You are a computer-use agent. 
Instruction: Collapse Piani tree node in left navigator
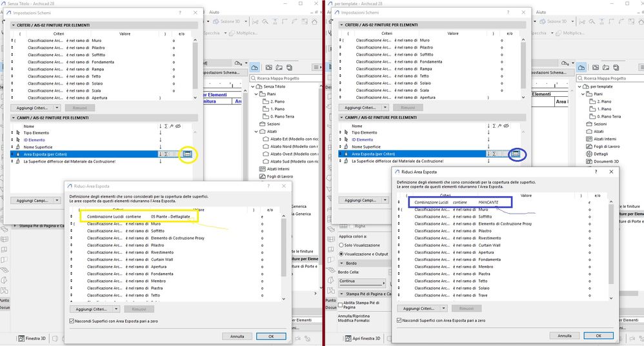pyautogui.click(x=256, y=94)
